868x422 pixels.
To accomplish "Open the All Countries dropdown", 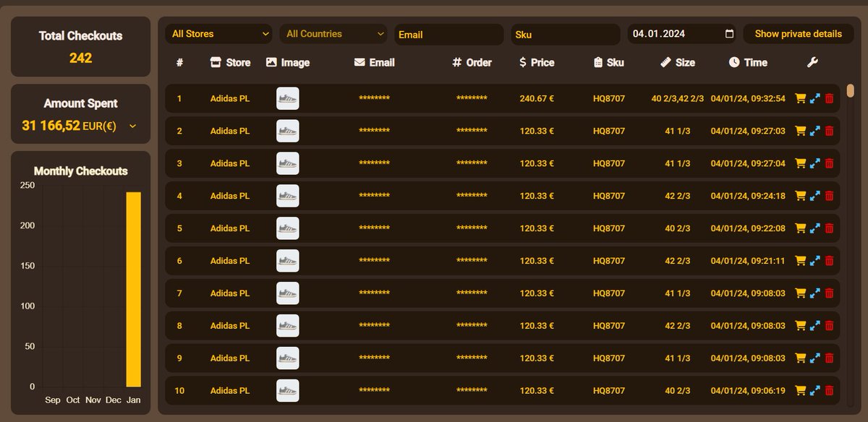I will (333, 33).
